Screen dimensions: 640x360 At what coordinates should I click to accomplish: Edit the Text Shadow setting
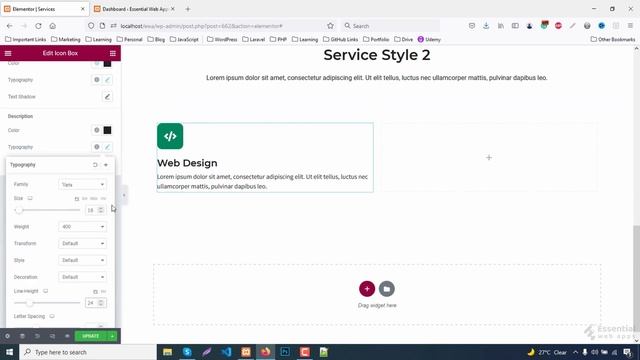(x=107, y=97)
